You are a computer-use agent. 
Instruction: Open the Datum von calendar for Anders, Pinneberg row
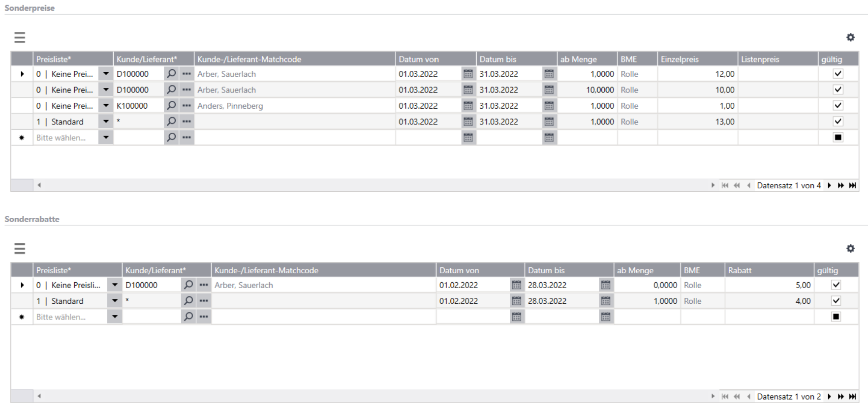click(x=468, y=106)
